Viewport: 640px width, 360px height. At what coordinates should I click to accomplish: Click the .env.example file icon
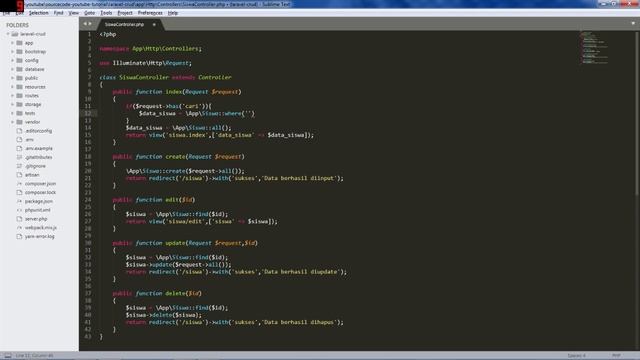coord(19,149)
